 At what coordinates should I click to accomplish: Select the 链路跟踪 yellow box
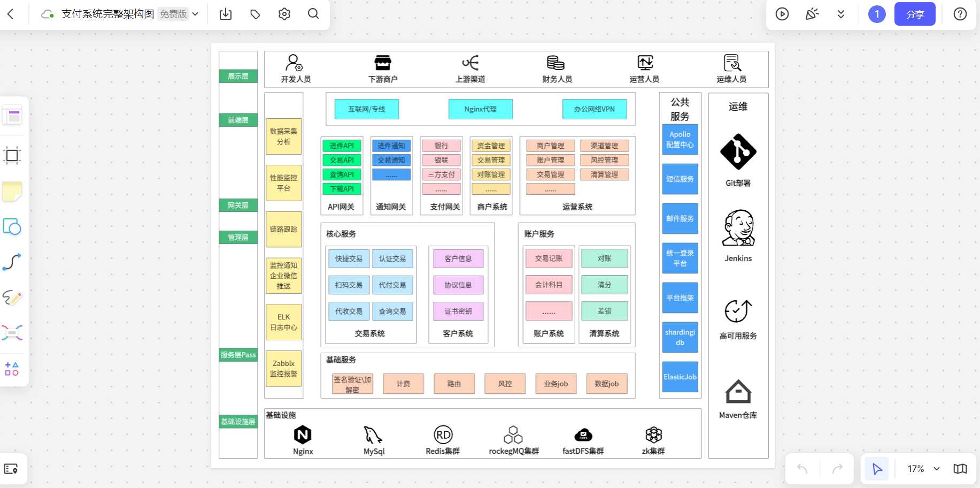283,230
